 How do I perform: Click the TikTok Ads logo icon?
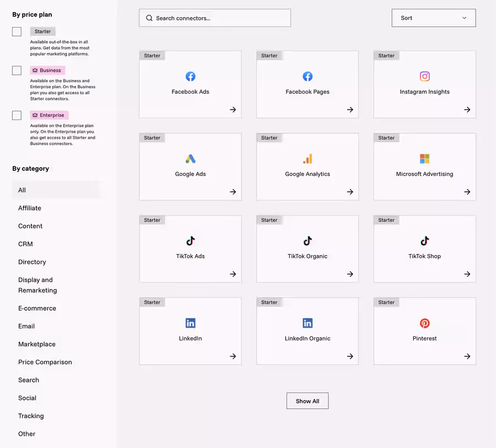191,241
